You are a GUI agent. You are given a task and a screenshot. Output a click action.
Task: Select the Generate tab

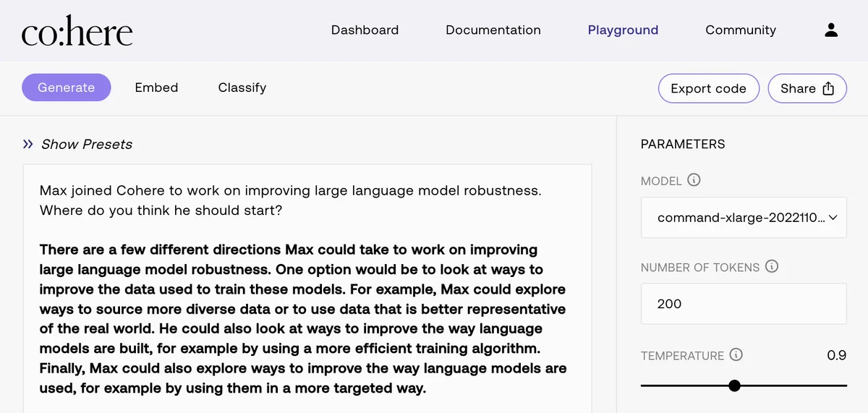tap(67, 88)
